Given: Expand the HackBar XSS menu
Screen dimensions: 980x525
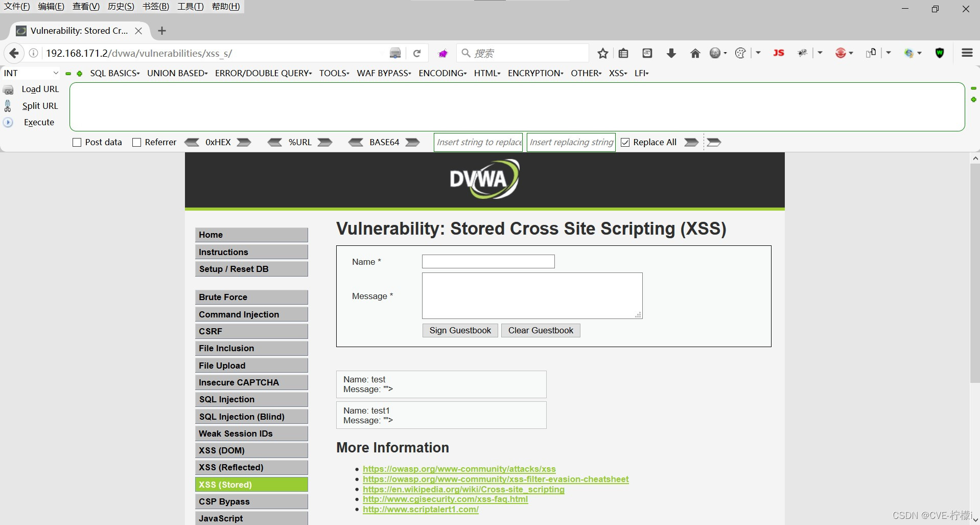Looking at the screenshot, I should [618, 73].
